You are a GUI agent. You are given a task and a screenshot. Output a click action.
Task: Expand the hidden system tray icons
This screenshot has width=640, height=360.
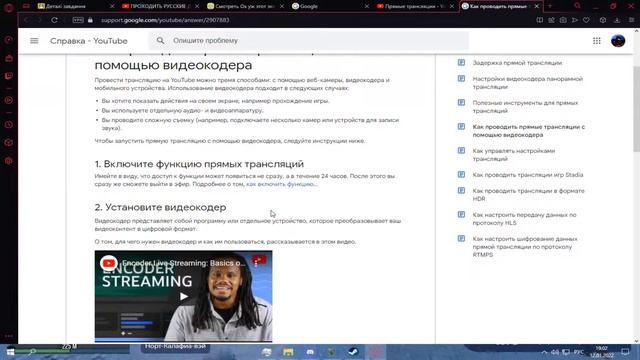click(x=544, y=352)
